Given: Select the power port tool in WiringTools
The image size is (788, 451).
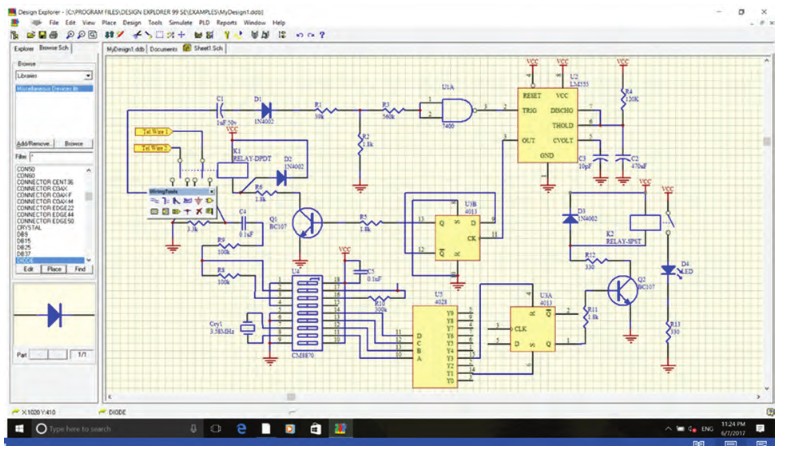Looking at the screenshot, I should pyautogui.click(x=199, y=201).
